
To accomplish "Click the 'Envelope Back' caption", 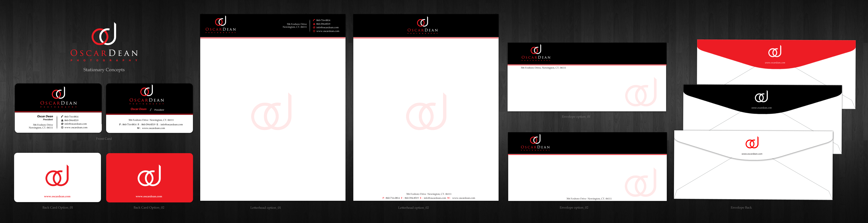I will click(x=741, y=208).
